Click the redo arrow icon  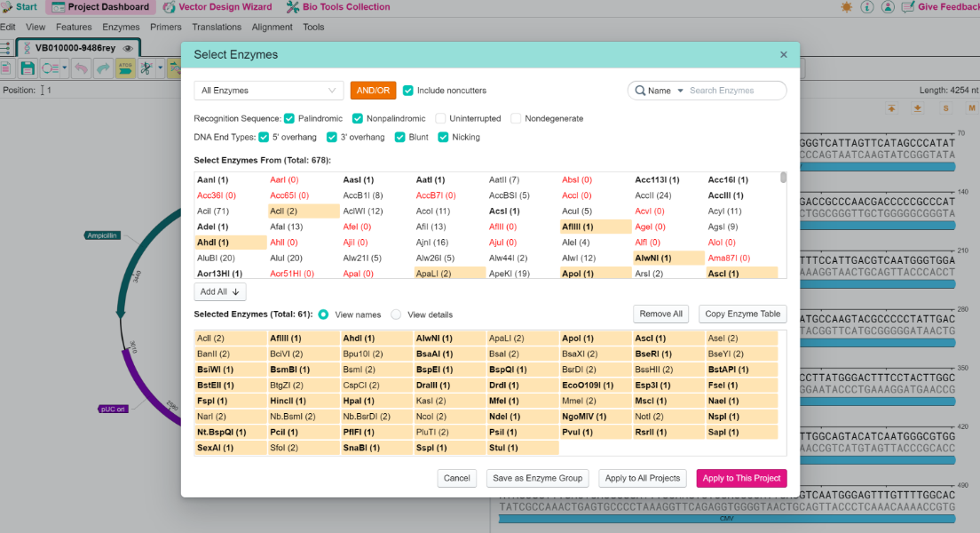103,68
